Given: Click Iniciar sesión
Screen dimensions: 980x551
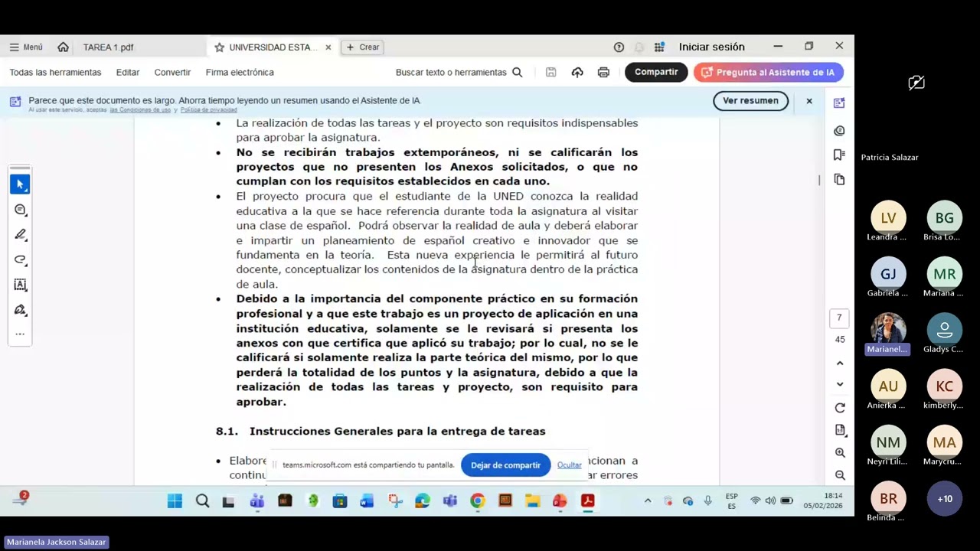Looking at the screenshot, I should pos(711,47).
